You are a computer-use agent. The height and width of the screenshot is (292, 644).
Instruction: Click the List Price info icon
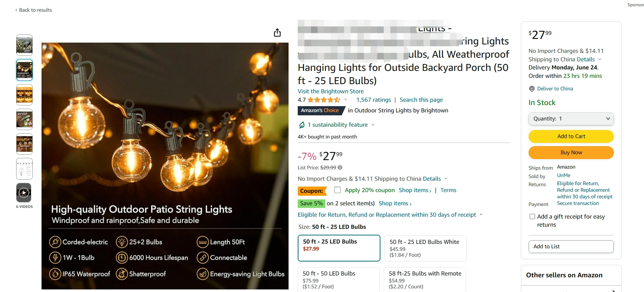point(340,167)
